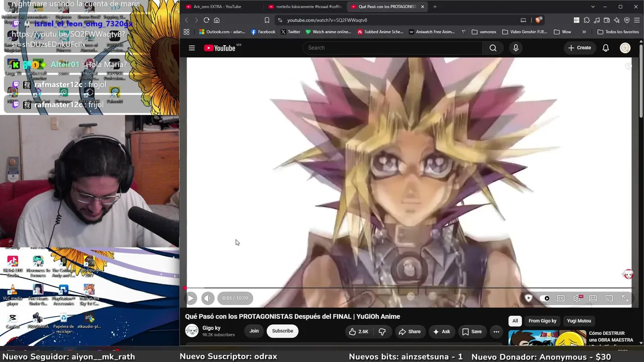Open the Video Genshin FUE bookmarks folder
Screen dimensions: 644x362
click(525, 32)
